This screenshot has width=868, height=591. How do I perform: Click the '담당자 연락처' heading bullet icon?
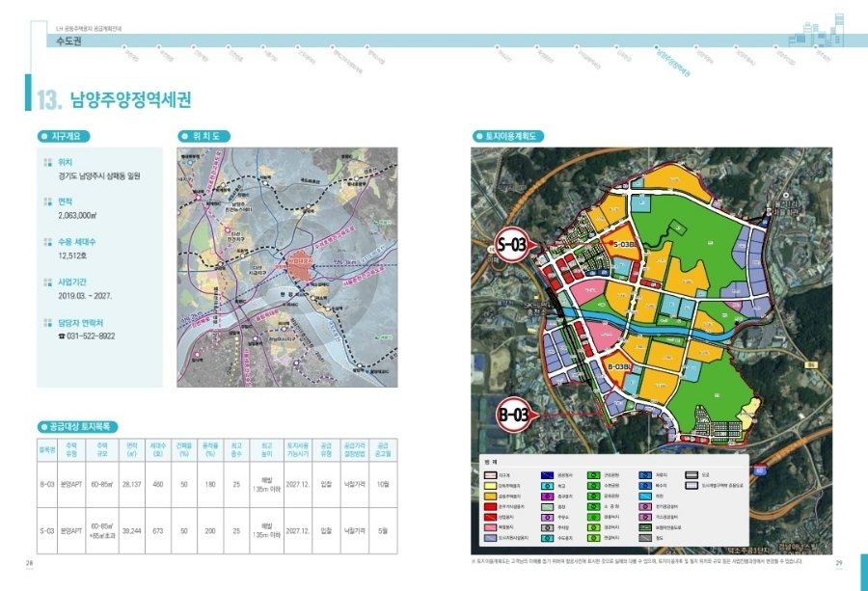click(48, 323)
